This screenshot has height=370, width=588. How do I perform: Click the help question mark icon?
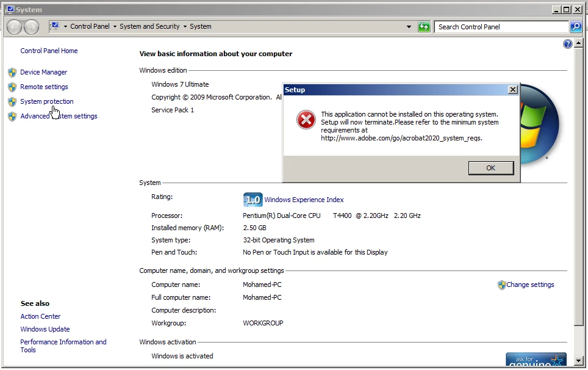567,45
